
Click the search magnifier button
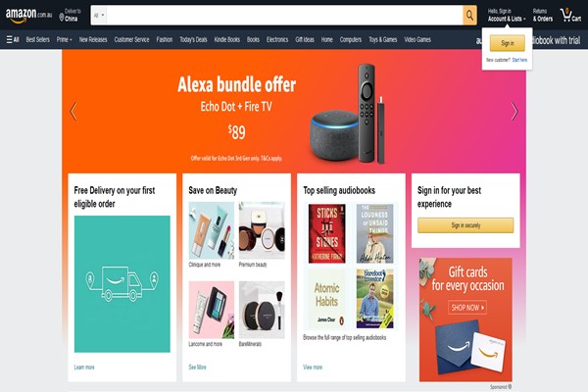click(469, 16)
